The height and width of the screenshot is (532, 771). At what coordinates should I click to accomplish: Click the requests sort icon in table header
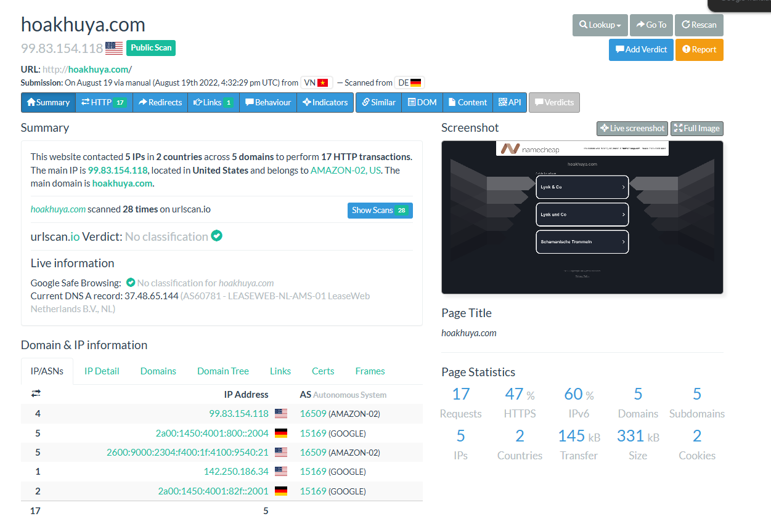coord(36,393)
